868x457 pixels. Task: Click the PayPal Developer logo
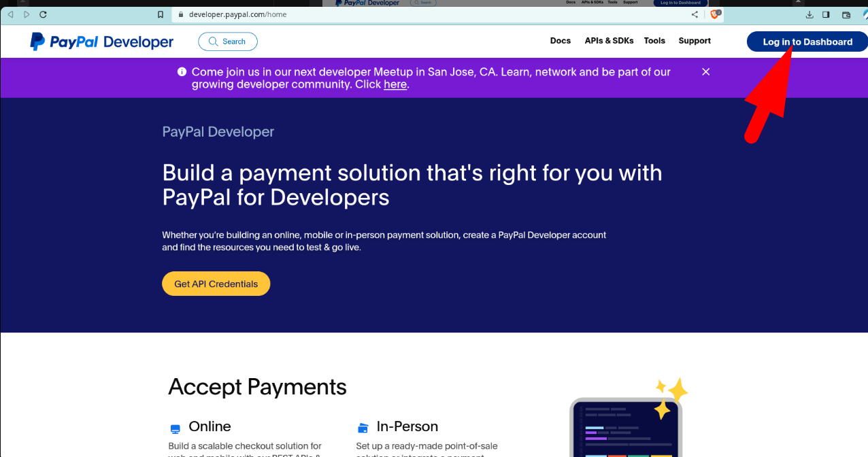coord(101,41)
